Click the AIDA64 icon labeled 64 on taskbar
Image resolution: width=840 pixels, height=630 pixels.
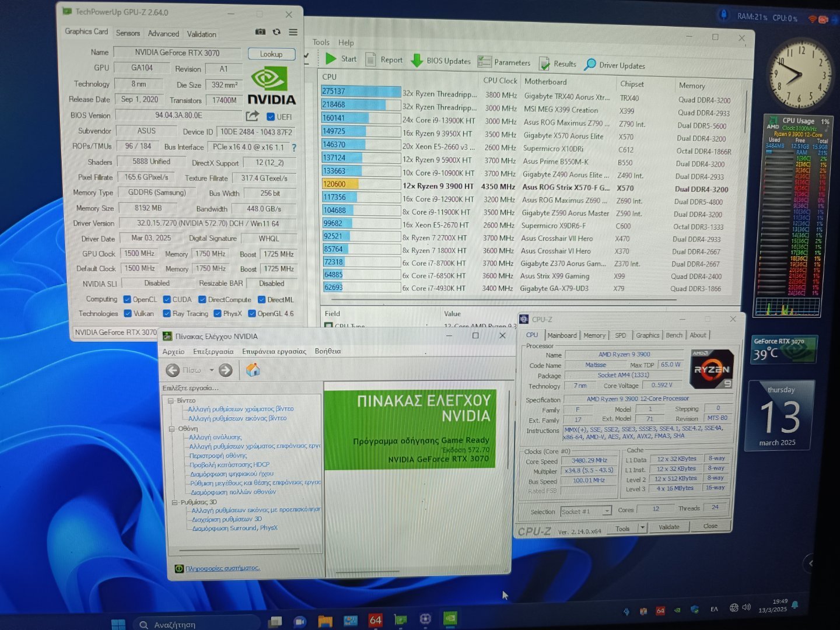coord(375,620)
